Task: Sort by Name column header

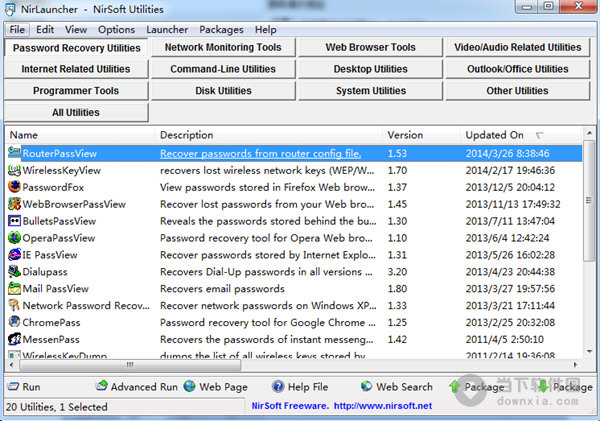Action: point(80,135)
